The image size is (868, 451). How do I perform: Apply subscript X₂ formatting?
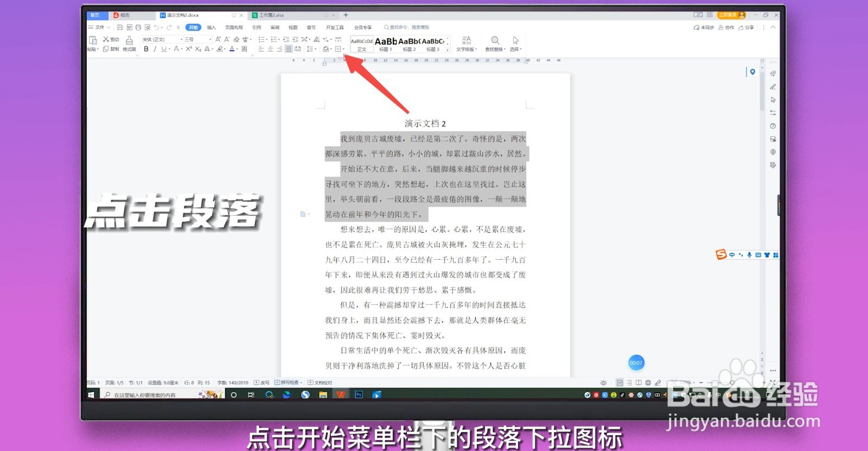point(198,49)
